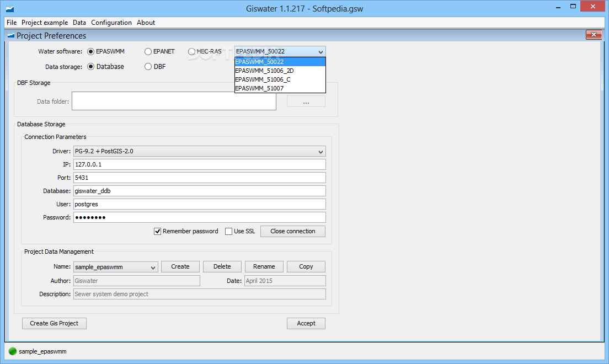The height and width of the screenshot is (364, 609).
Task: Click the Database field giswater_ddb
Action: (x=199, y=191)
